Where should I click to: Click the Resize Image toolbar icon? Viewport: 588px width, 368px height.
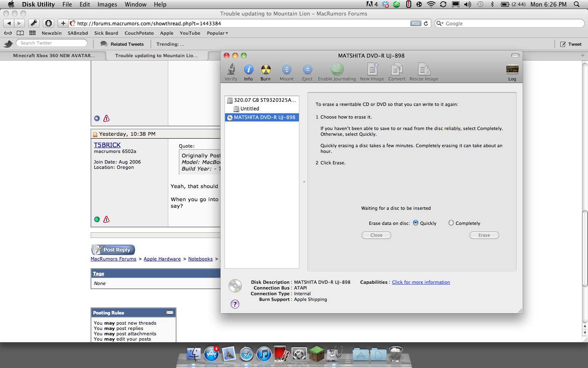tap(424, 69)
